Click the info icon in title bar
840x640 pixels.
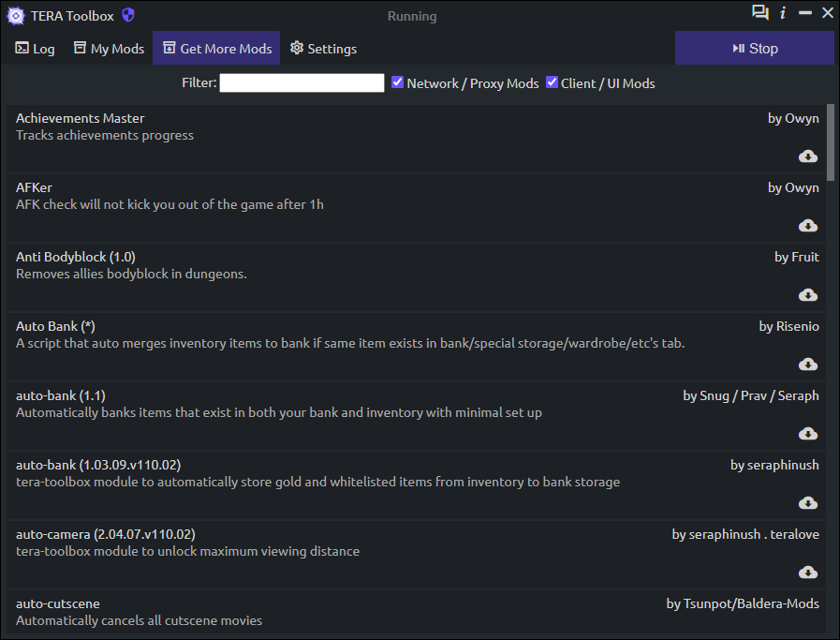(783, 13)
